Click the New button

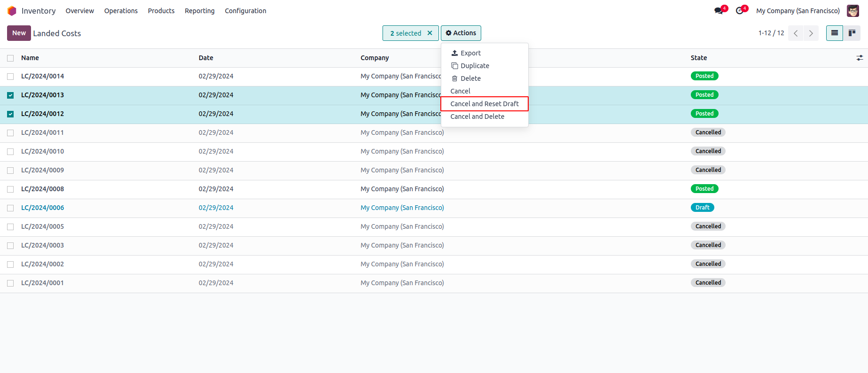19,33
